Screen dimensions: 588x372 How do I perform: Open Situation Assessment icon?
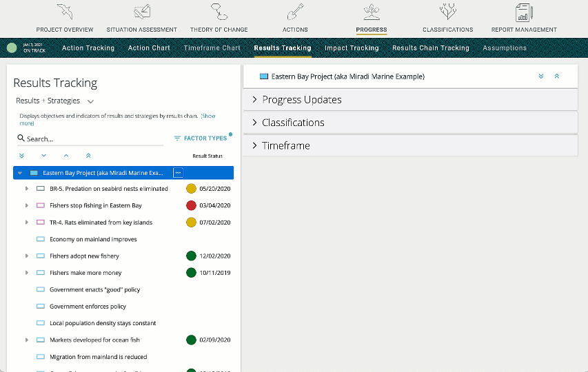141,12
